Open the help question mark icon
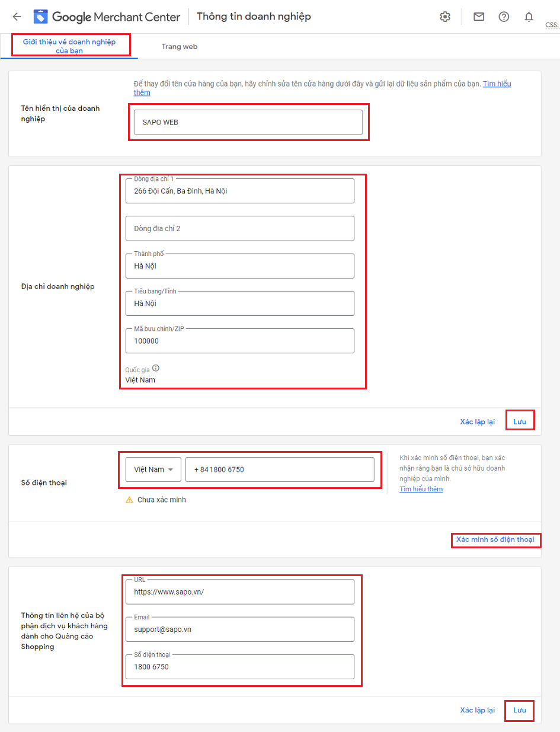Screen dimensions: 560x732 pyautogui.click(x=504, y=17)
